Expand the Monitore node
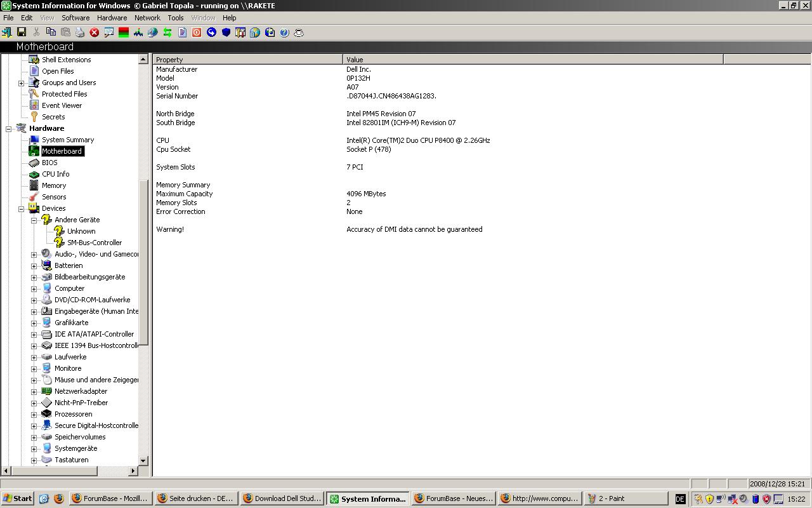Viewport: 812px width, 508px height. [x=34, y=369]
